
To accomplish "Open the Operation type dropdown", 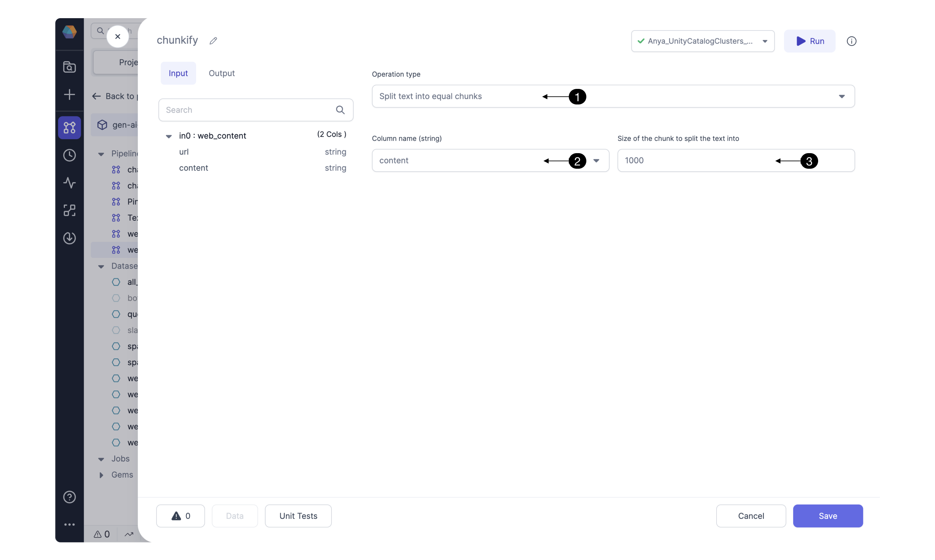I will click(x=841, y=96).
